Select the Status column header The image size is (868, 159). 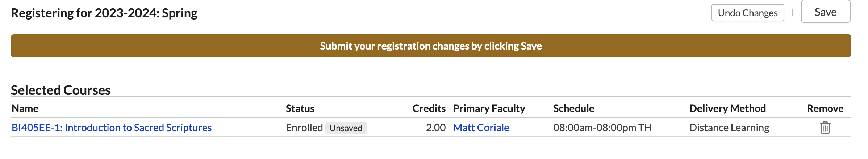300,108
